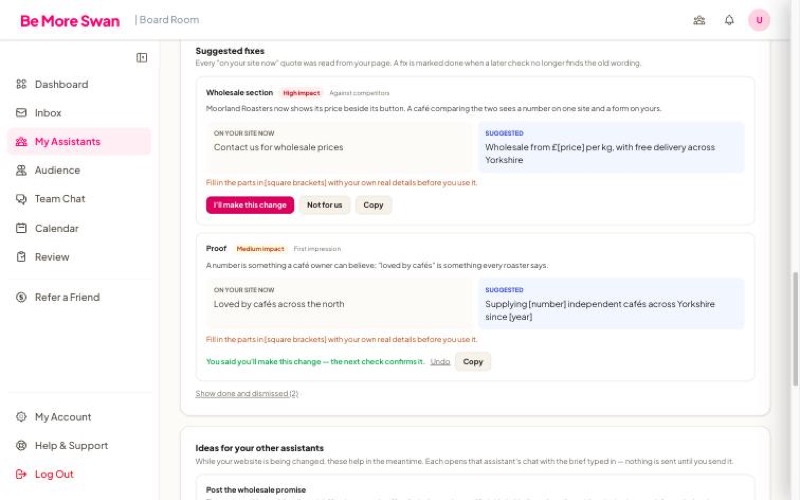Viewport: 800px width, 500px height.
Task: Click the page vertical scrollbar
Action: tap(794, 329)
